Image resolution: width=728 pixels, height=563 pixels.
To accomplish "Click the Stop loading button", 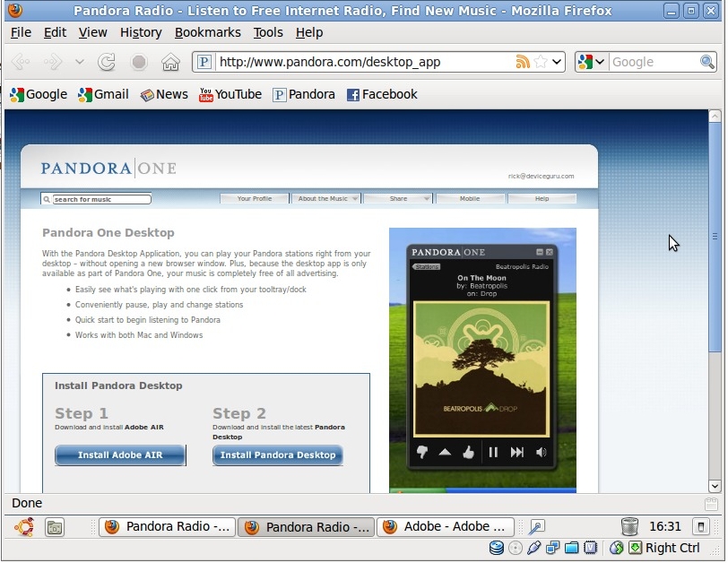I will (139, 62).
